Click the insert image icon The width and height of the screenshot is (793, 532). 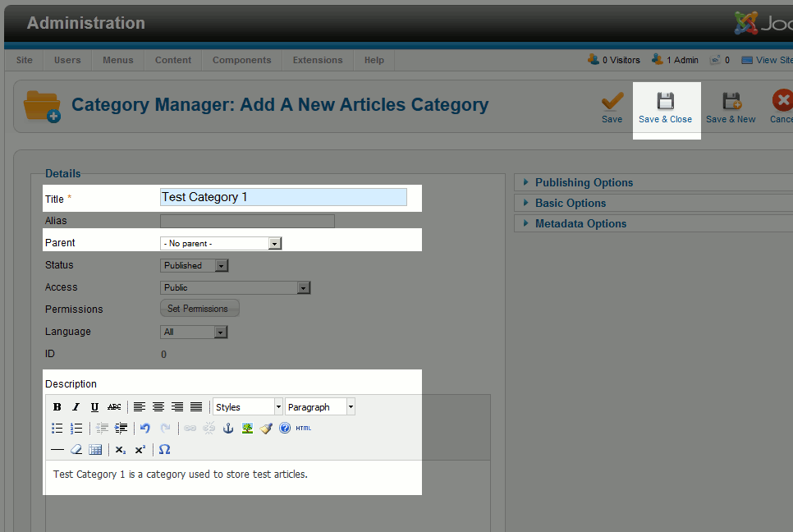(247, 429)
